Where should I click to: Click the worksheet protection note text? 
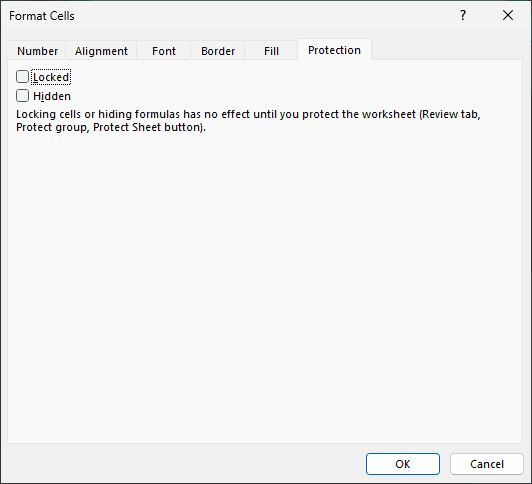pos(248,121)
